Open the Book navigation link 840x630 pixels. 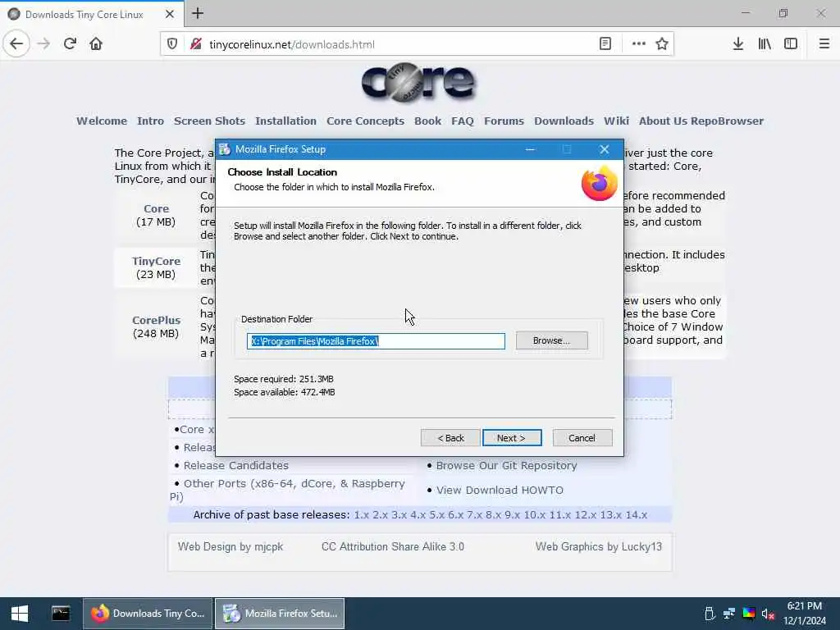(x=427, y=121)
